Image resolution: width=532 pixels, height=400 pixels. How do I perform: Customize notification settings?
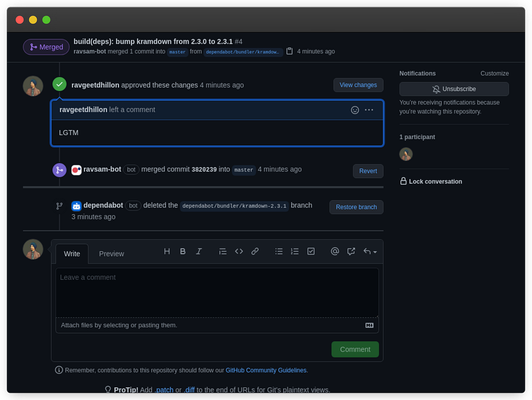[495, 73]
